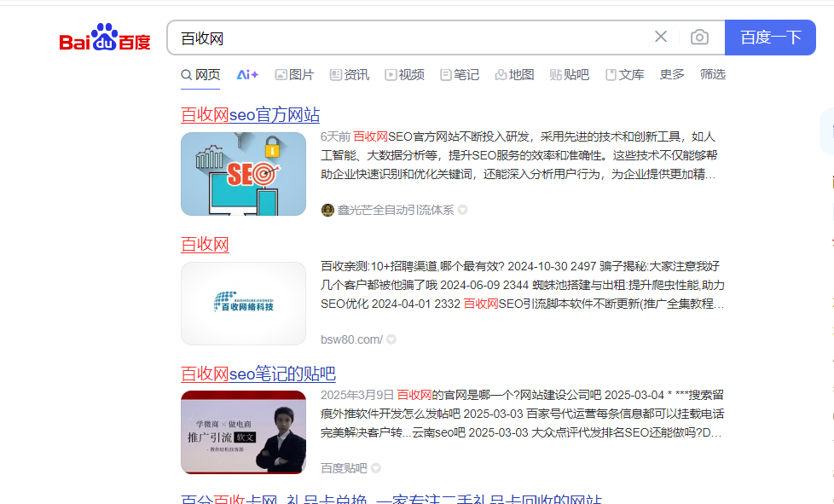Switch to the 视频 tab
834x504 pixels.
pos(405,75)
